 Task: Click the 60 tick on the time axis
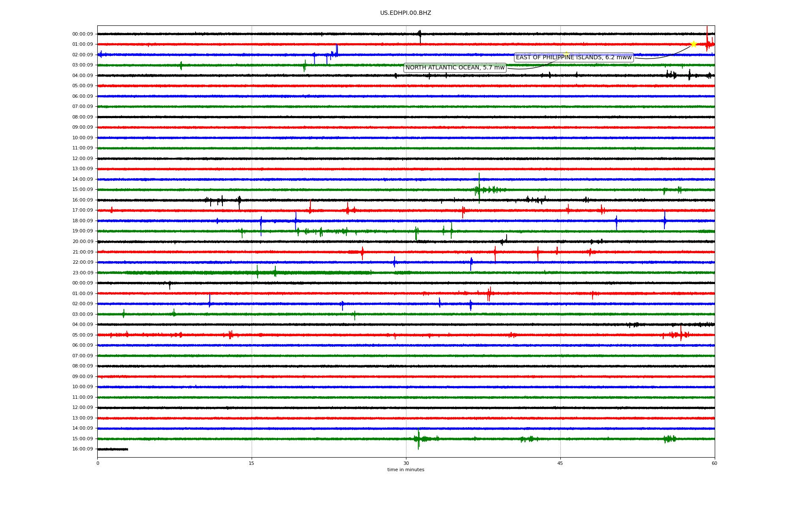click(714, 463)
